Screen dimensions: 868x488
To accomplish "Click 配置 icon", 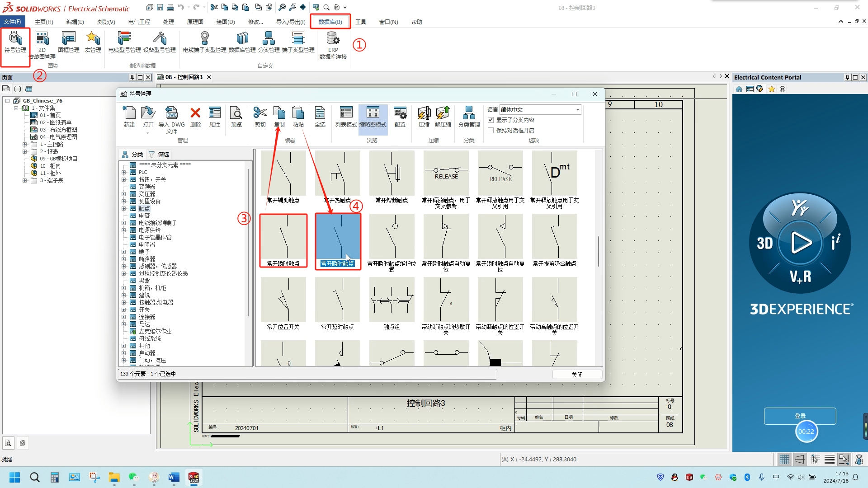I will pyautogui.click(x=400, y=117).
